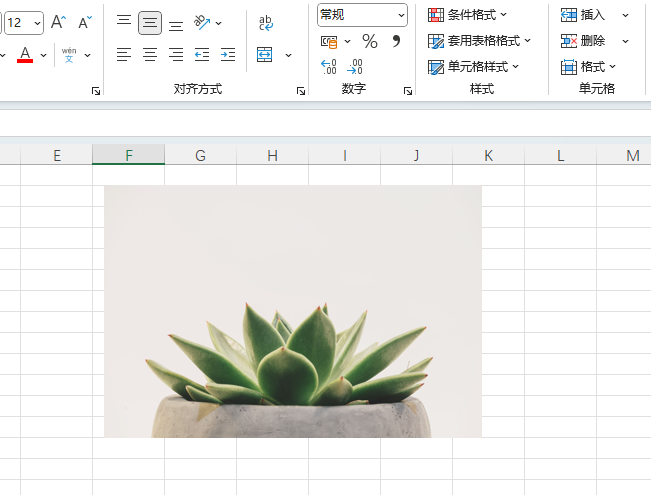Select column M header
This screenshot has width=651, height=495.
click(624, 155)
